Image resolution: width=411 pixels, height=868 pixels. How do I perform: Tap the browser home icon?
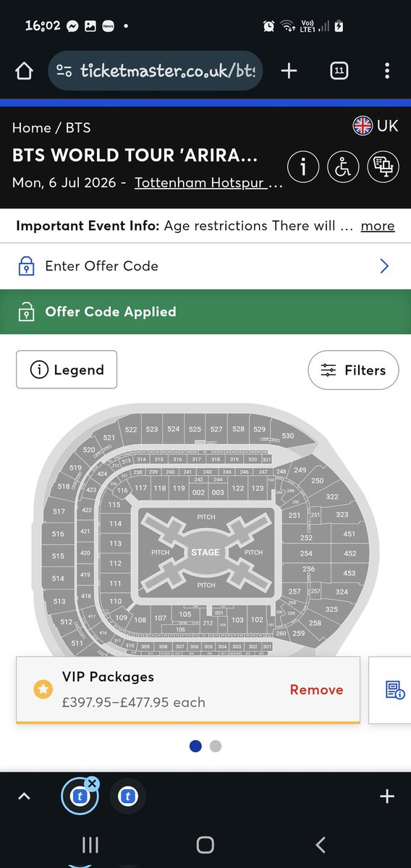24,70
